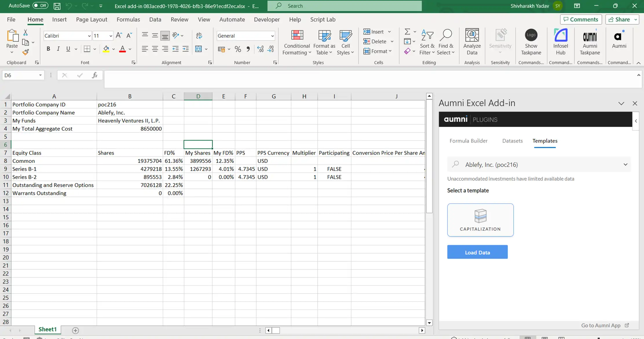Viewport: 644px width, 339px height.
Task: Open Find & Select tool
Action: click(446, 42)
